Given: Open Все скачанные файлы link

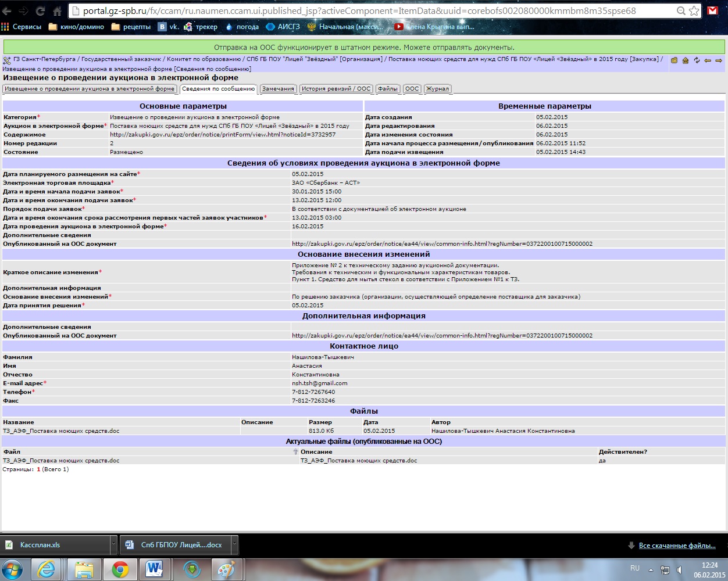Looking at the screenshot, I should [x=677, y=546].
